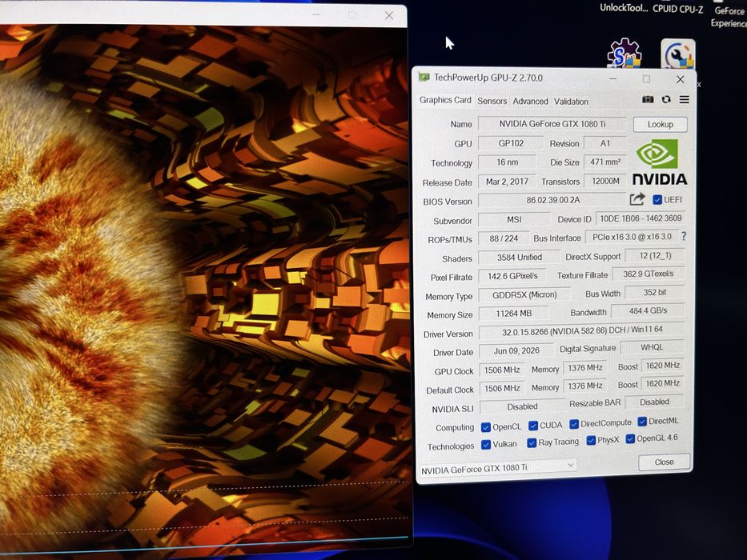Viewport: 747px width, 560px height.
Task: Click the Subvendor value MSI
Action: point(513,219)
